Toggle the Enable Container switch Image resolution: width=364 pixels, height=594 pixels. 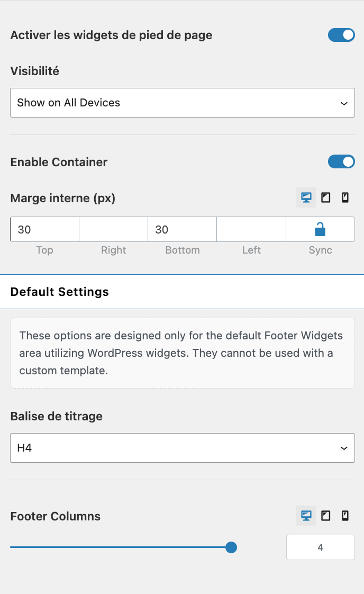[x=341, y=162]
